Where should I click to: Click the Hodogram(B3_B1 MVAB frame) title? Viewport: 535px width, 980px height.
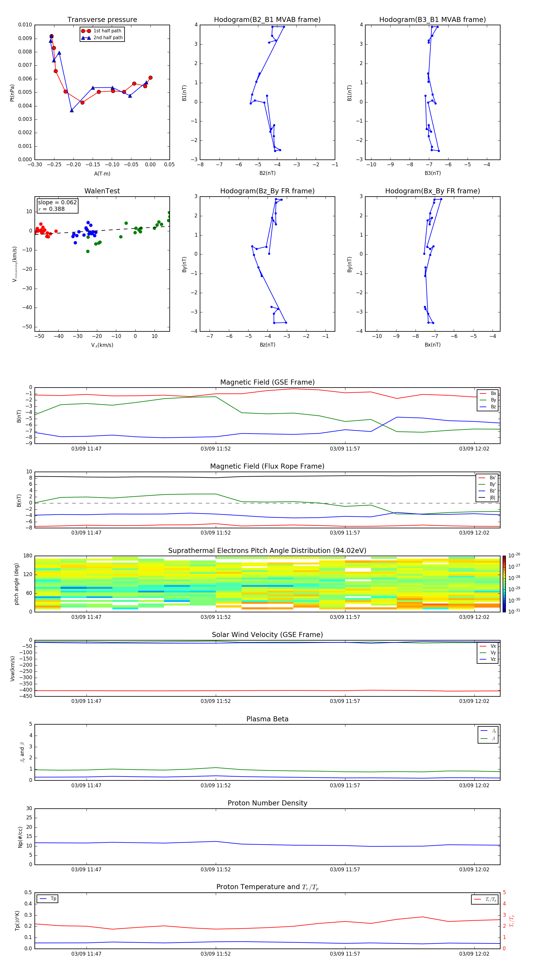(432, 20)
